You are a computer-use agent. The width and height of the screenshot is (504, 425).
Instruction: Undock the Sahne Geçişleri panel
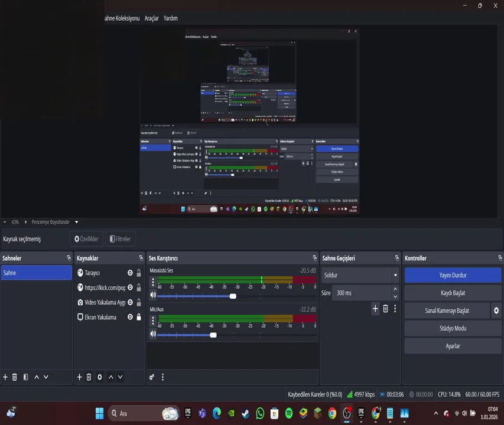click(396, 258)
